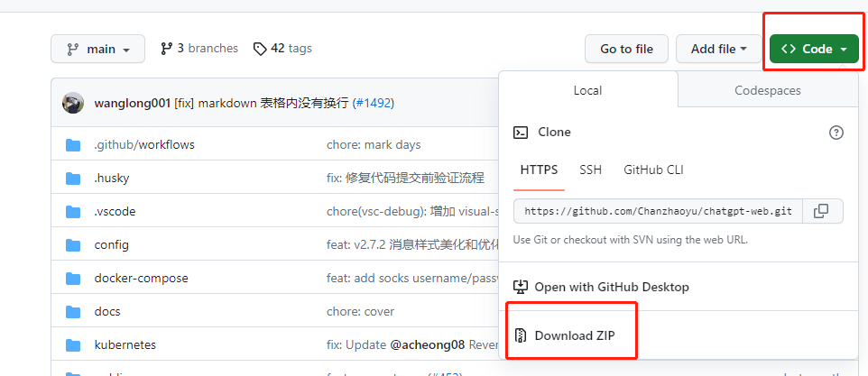Click the wanglong001 avatar image
The image size is (868, 376).
pos(73,104)
